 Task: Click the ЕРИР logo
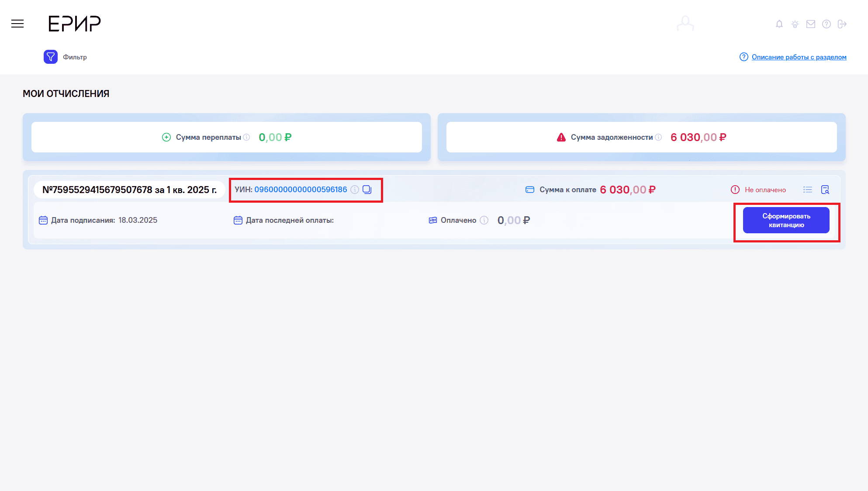pyautogui.click(x=74, y=24)
